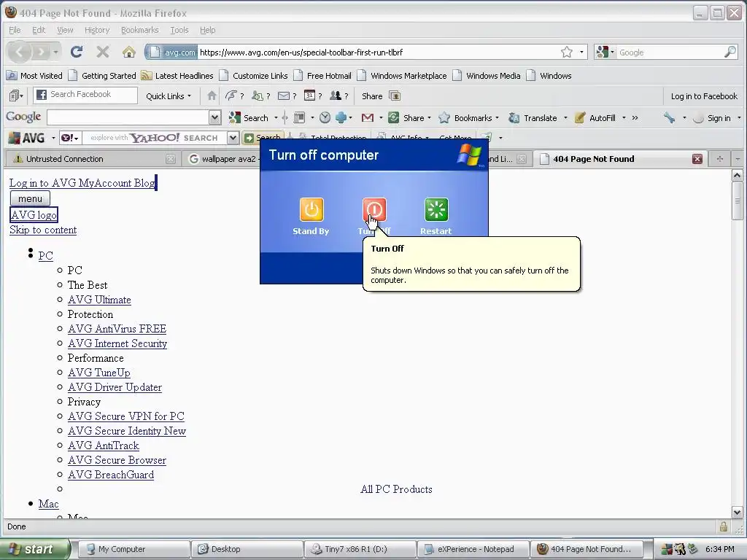This screenshot has width=747, height=560.
Task: Expand the Quick Links dropdown
Action: (169, 96)
